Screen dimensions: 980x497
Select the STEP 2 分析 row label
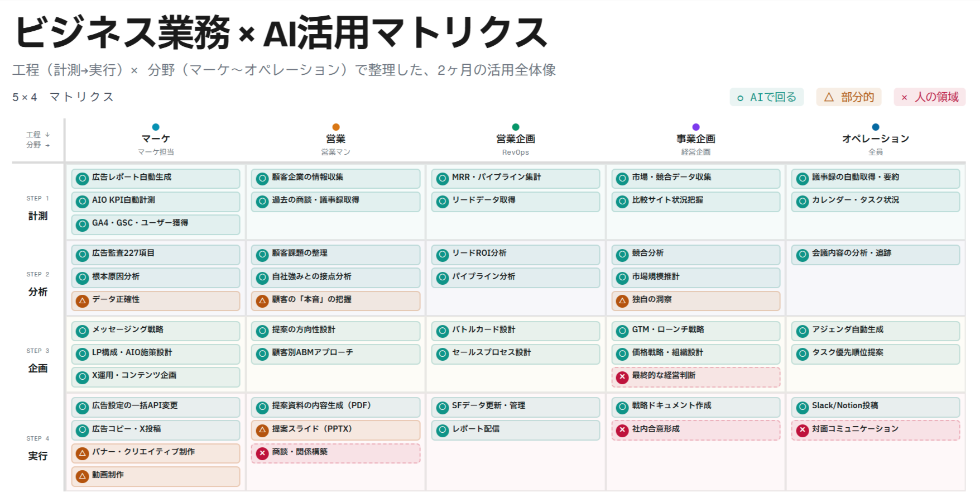point(38,284)
